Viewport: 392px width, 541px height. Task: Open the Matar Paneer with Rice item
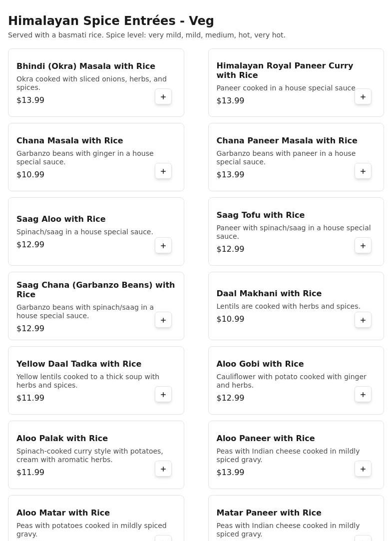click(x=269, y=513)
